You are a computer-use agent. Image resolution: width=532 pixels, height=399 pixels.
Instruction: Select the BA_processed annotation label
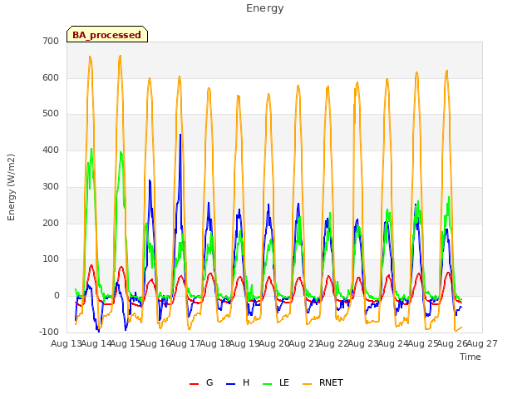point(107,34)
